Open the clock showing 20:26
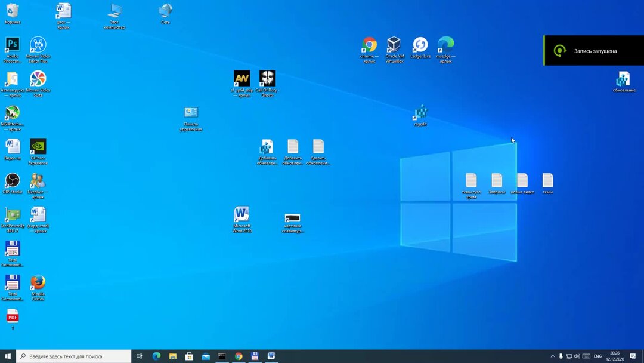 point(615,356)
